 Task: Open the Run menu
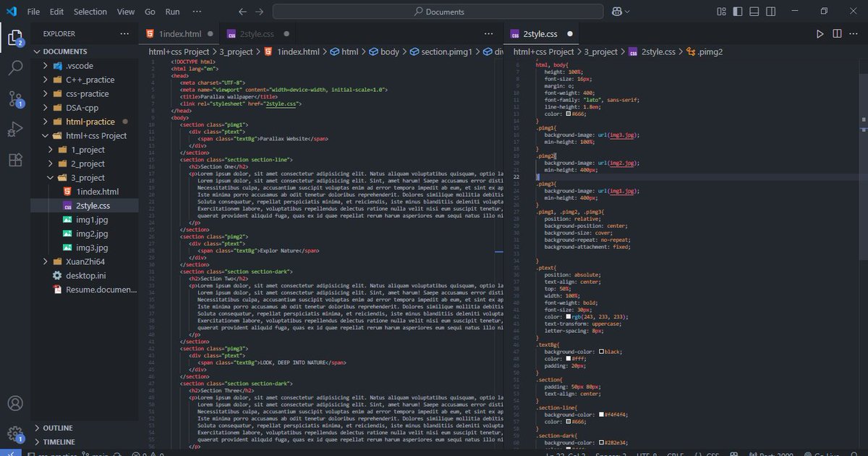(172, 12)
